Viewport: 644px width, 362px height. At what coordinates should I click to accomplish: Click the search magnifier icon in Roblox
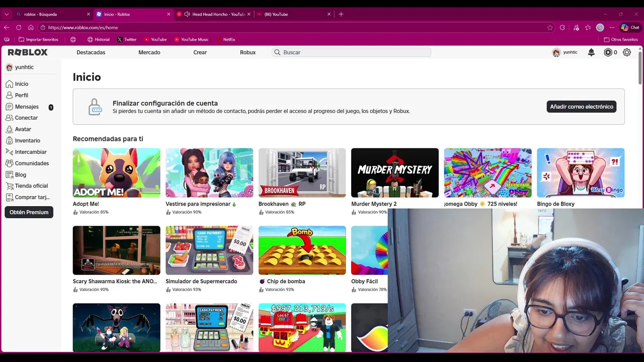click(x=277, y=52)
